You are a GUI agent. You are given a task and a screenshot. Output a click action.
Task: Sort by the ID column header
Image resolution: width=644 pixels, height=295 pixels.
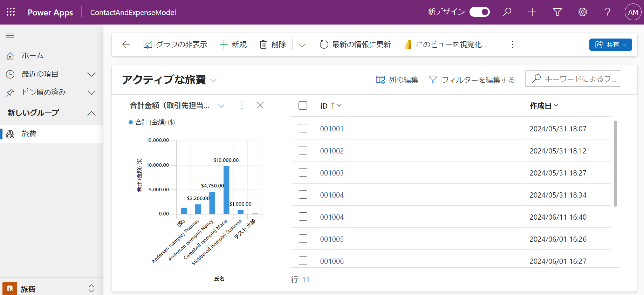pos(331,106)
